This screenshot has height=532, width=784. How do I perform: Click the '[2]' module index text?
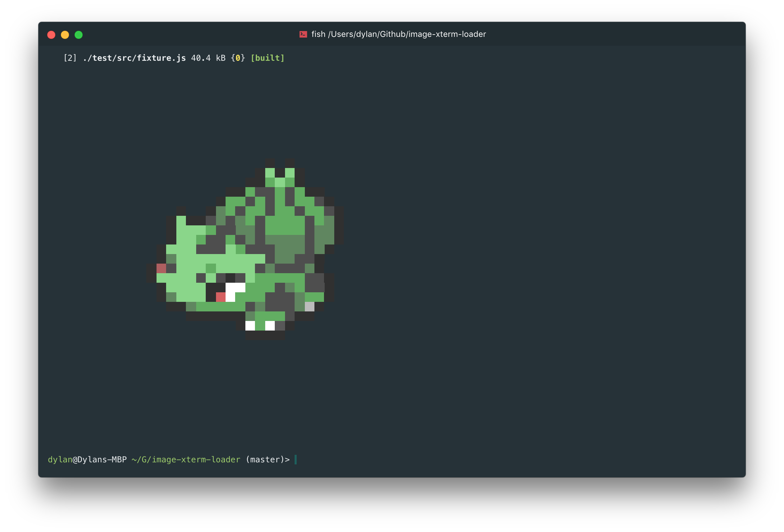pyautogui.click(x=70, y=58)
